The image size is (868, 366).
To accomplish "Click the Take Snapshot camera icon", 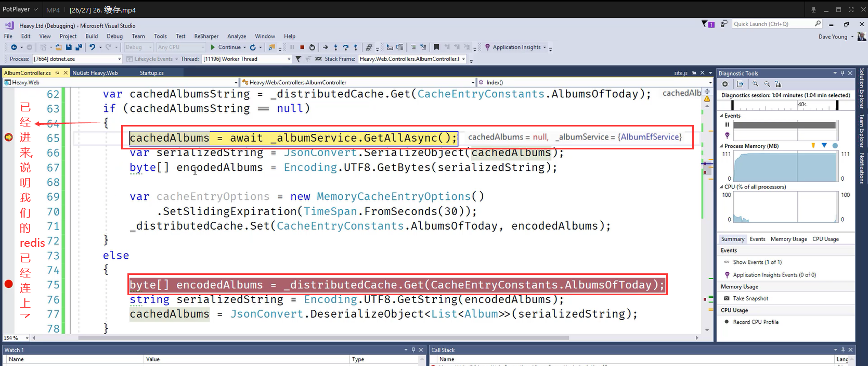I will 727,298.
